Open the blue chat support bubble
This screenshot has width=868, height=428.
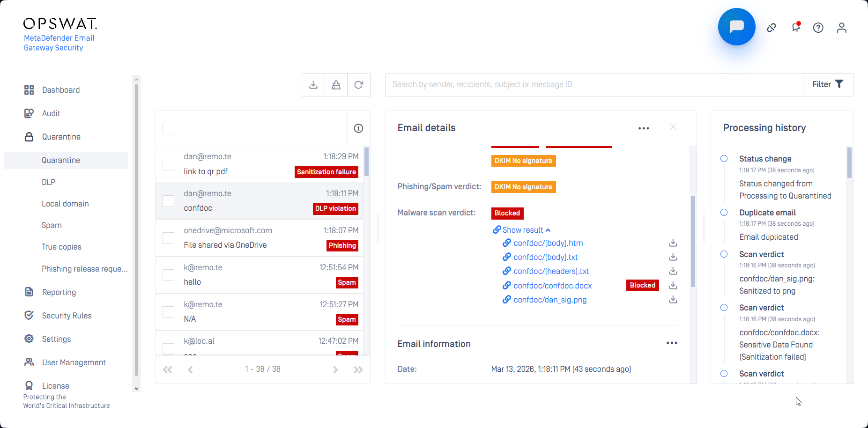(736, 27)
